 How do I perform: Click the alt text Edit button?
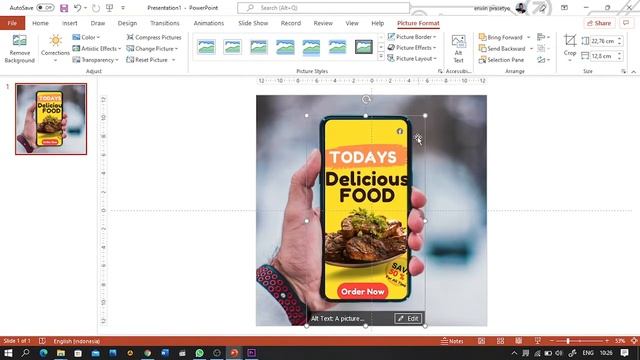[x=408, y=318]
